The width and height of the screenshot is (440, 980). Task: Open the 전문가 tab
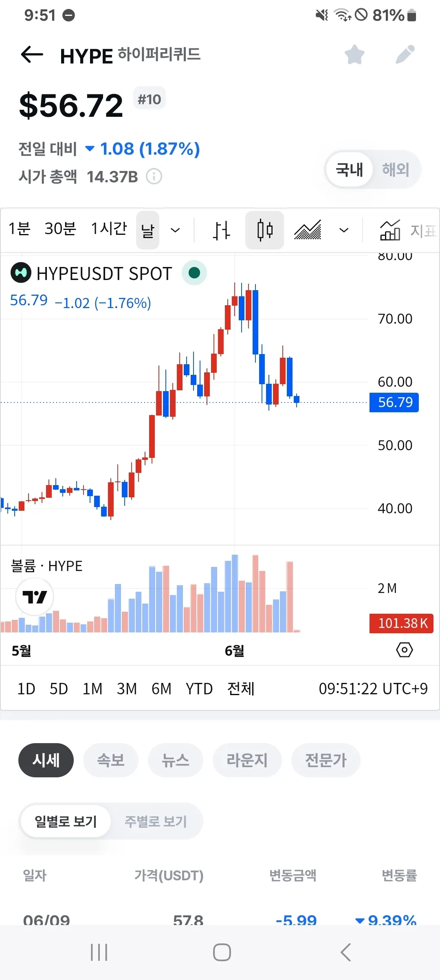(x=326, y=760)
